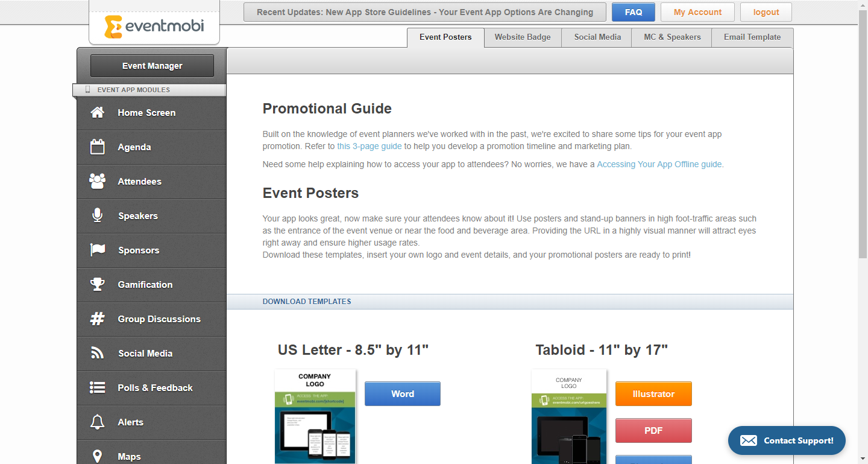Select Alerts in the sidebar
The width and height of the screenshot is (868, 464).
(152, 422)
